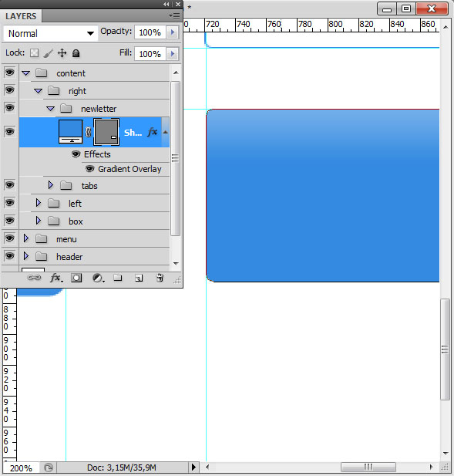Open the blend mode Normal dropdown
This screenshot has height=476, width=454.
(51, 33)
